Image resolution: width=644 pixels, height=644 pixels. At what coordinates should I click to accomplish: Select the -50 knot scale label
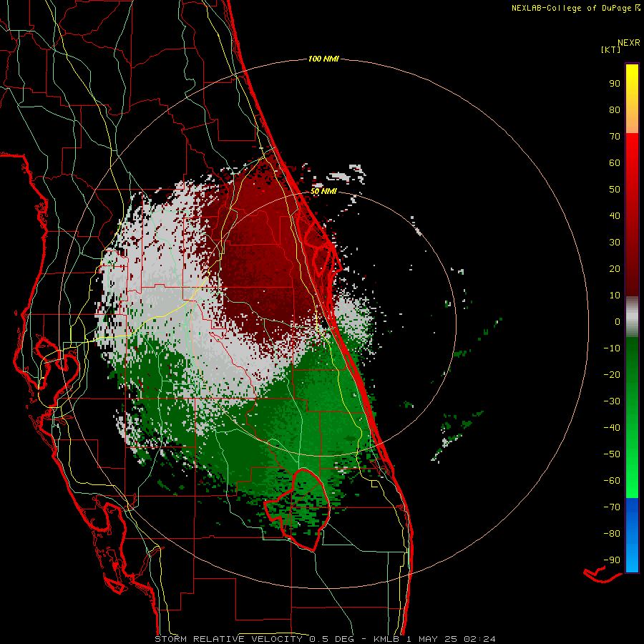612,454
